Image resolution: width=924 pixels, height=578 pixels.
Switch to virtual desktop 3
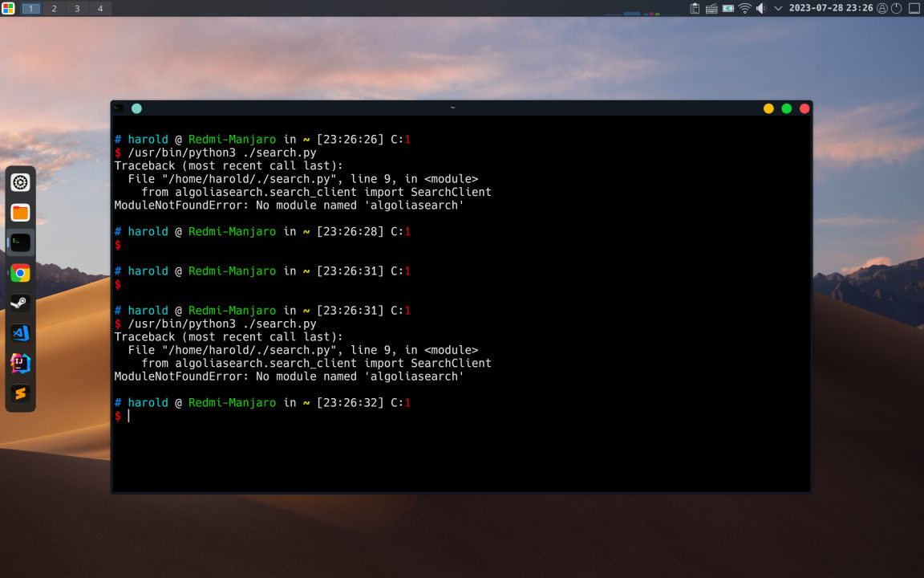pyautogui.click(x=77, y=8)
